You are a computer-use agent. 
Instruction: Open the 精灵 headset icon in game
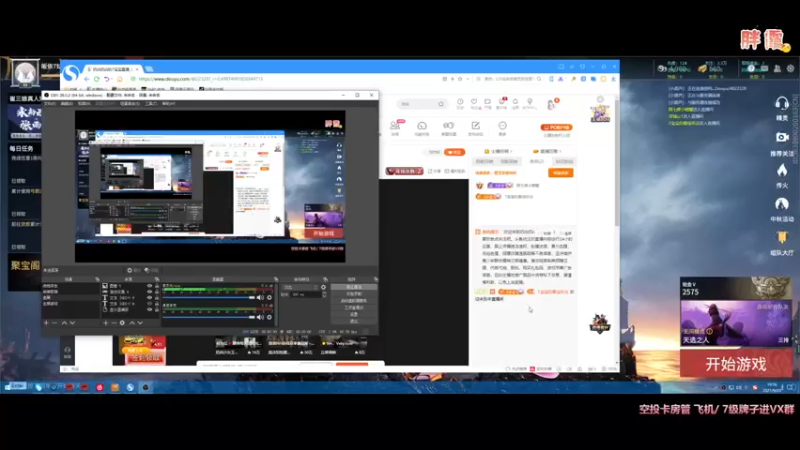(782, 104)
